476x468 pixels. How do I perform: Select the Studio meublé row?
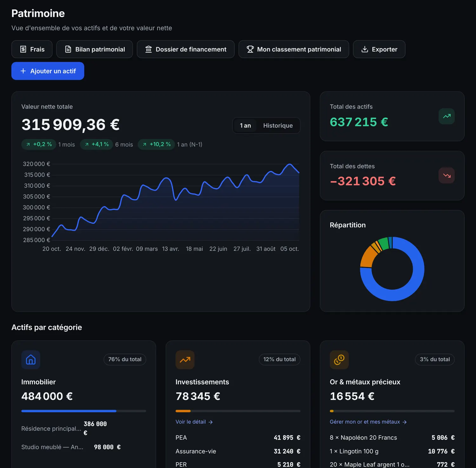pyautogui.click(x=84, y=447)
